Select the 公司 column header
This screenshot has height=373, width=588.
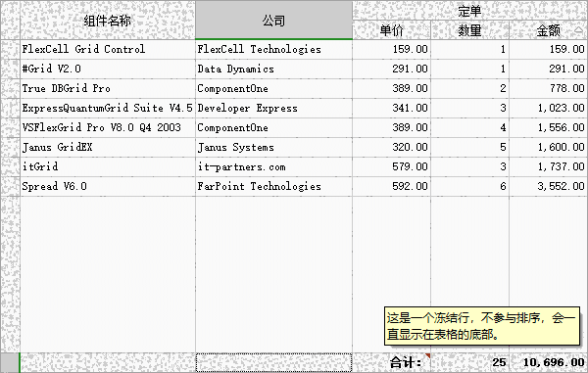(273, 20)
